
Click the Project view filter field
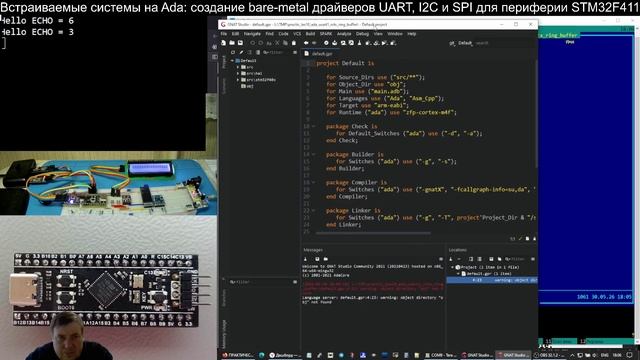(x=276, y=52)
